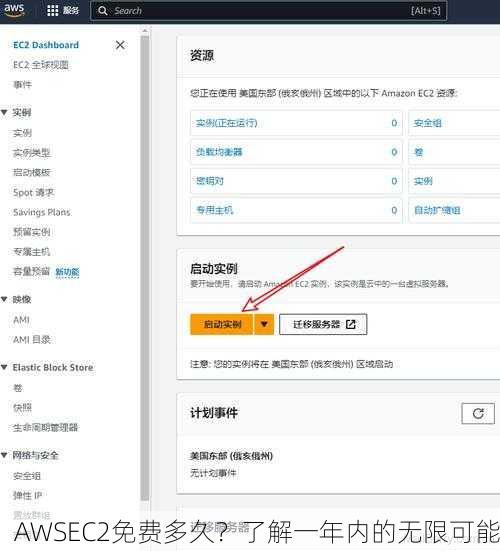Click the AWS logo home icon
Image resolution: width=500 pixels, height=551 pixels.
pyautogui.click(x=14, y=10)
